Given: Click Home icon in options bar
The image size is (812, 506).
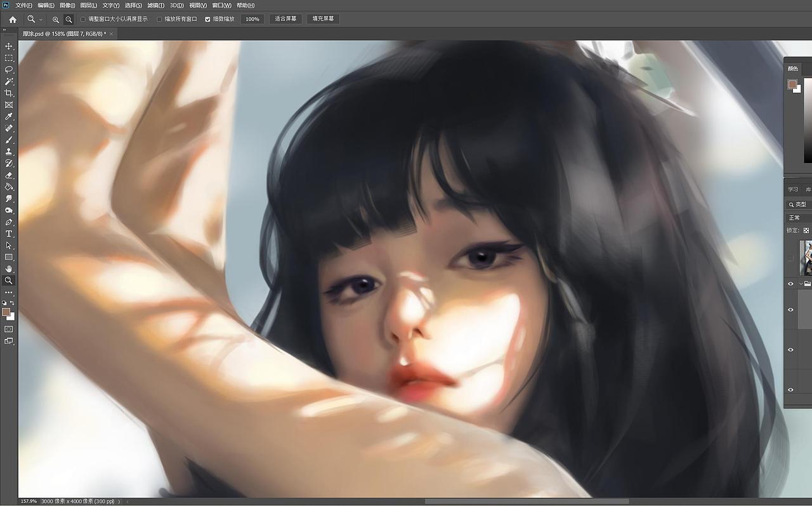Looking at the screenshot, I should coord(13,19).
